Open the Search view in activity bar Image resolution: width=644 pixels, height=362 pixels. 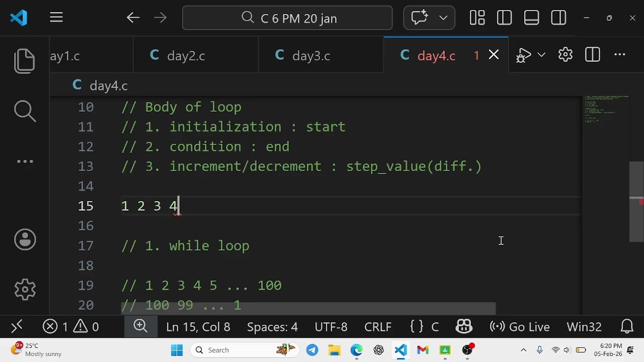pyautogui.click(x=25, y=111)
